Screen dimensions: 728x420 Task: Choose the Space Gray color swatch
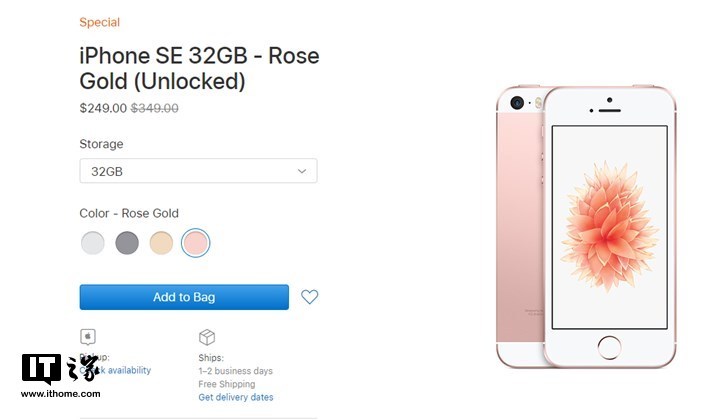point(127,242)
